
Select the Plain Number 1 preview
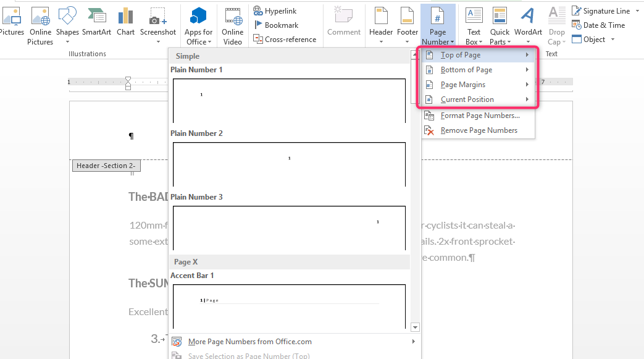(x=289, y=100)
